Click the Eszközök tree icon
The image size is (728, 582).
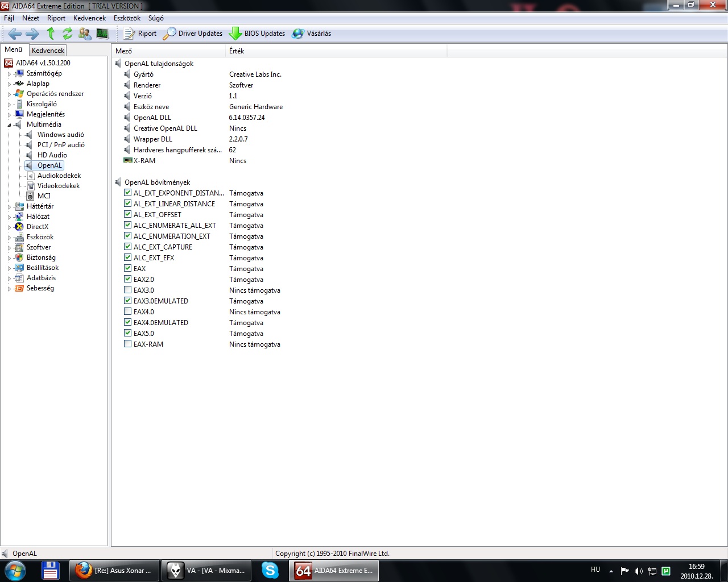19,237
